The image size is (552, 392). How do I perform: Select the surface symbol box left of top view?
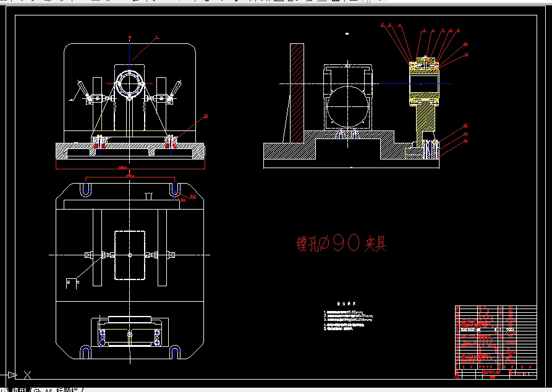point(72,284)
